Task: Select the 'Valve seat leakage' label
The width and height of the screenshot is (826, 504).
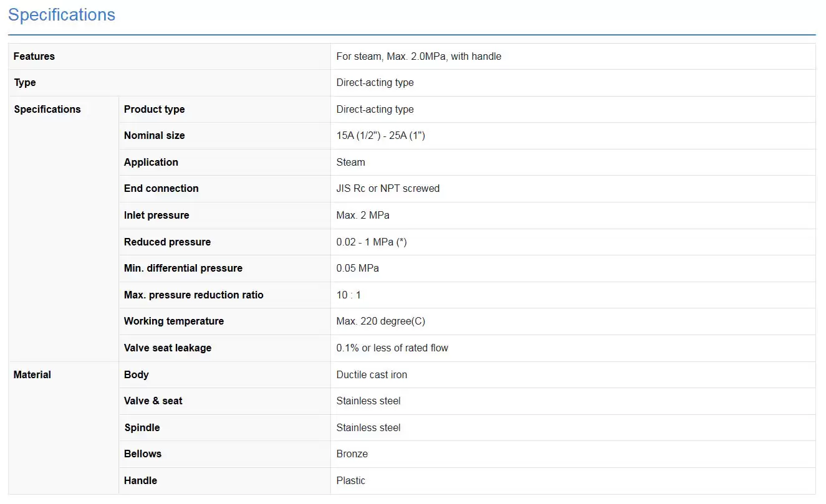Action: point(168,348)
